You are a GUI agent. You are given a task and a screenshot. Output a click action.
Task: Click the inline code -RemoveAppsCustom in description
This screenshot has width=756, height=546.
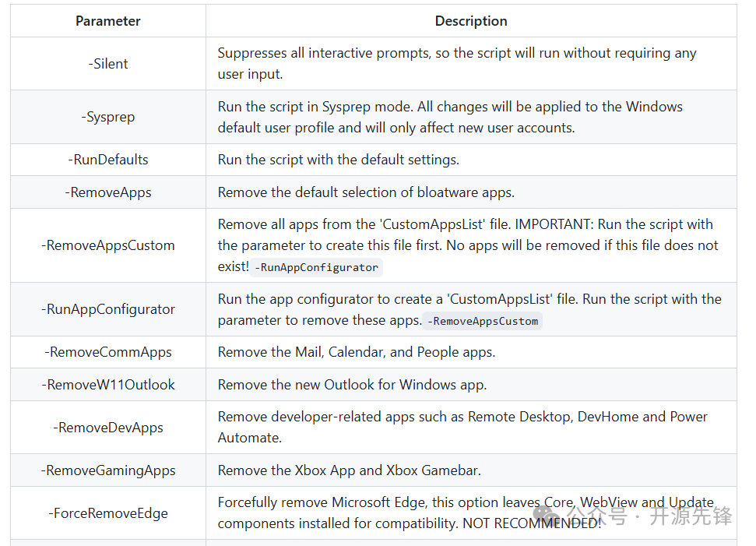pos(483,321)
